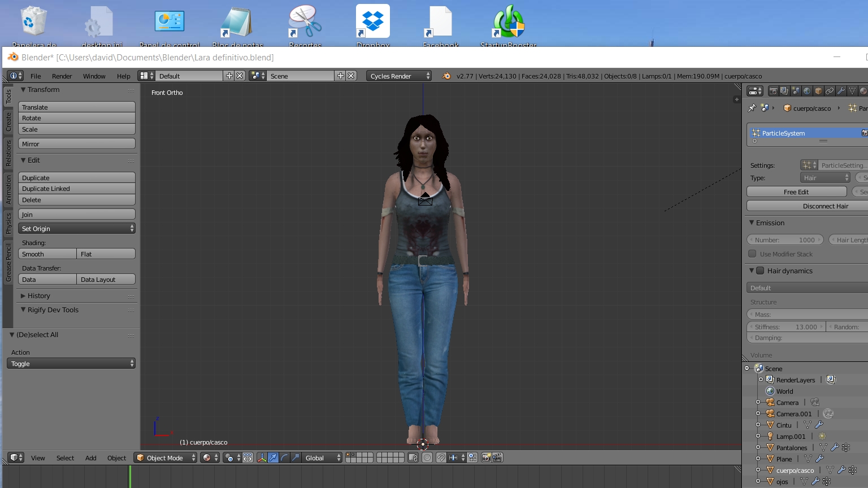The height and width of the screenshot is (488, 868).
Task: Click the Render properties camera icon
Action: point(773,91)
